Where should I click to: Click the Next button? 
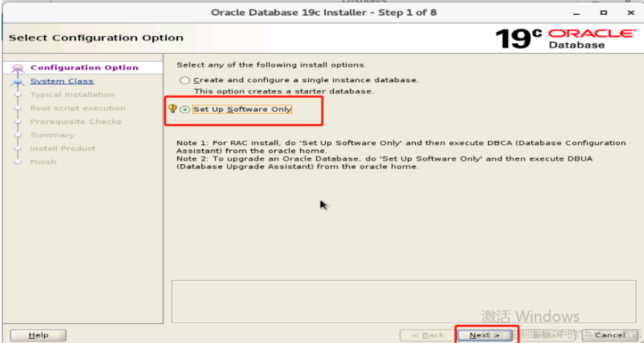(484, 335)
